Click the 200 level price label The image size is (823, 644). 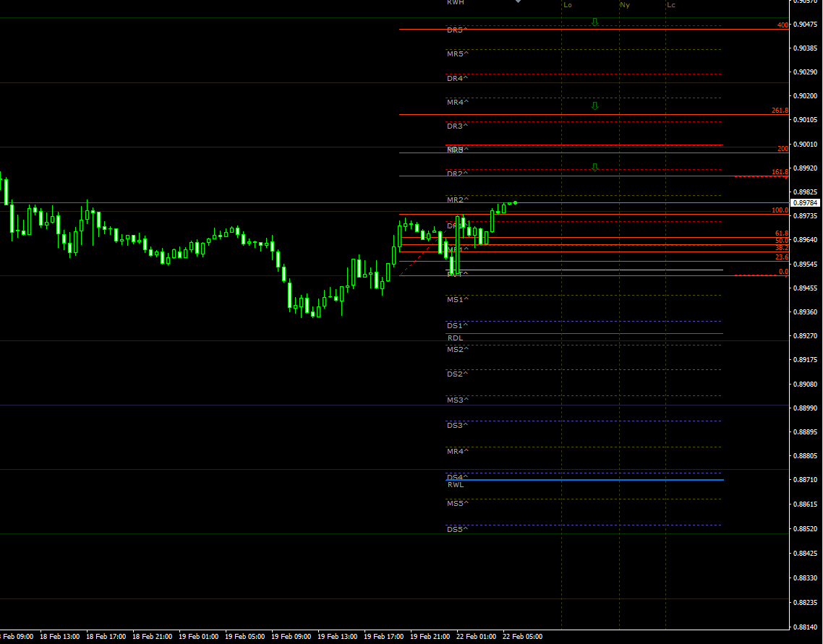point(782,149)
